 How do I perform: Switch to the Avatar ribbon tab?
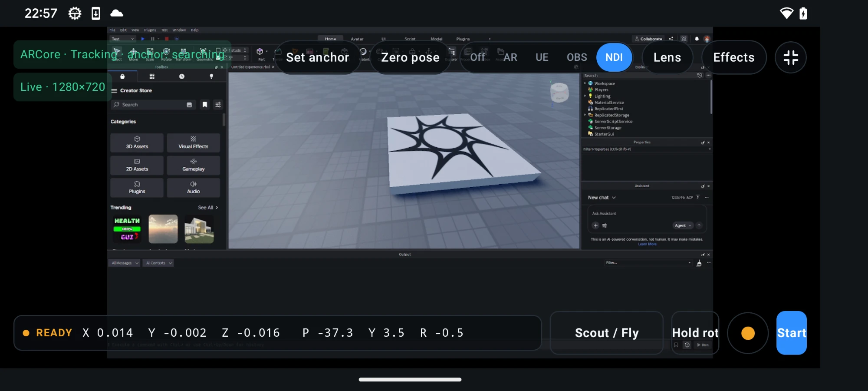(x=357, y=39)
